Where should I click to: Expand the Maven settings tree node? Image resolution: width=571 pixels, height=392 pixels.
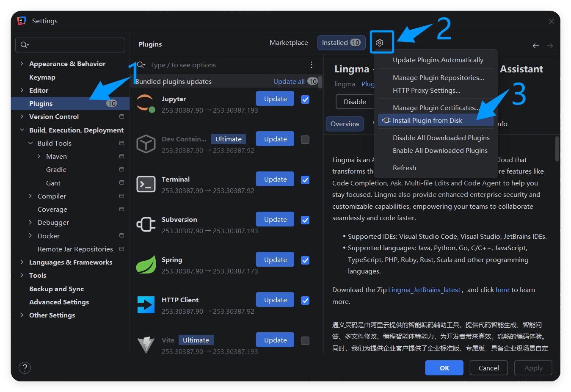(x=39, y=156)
